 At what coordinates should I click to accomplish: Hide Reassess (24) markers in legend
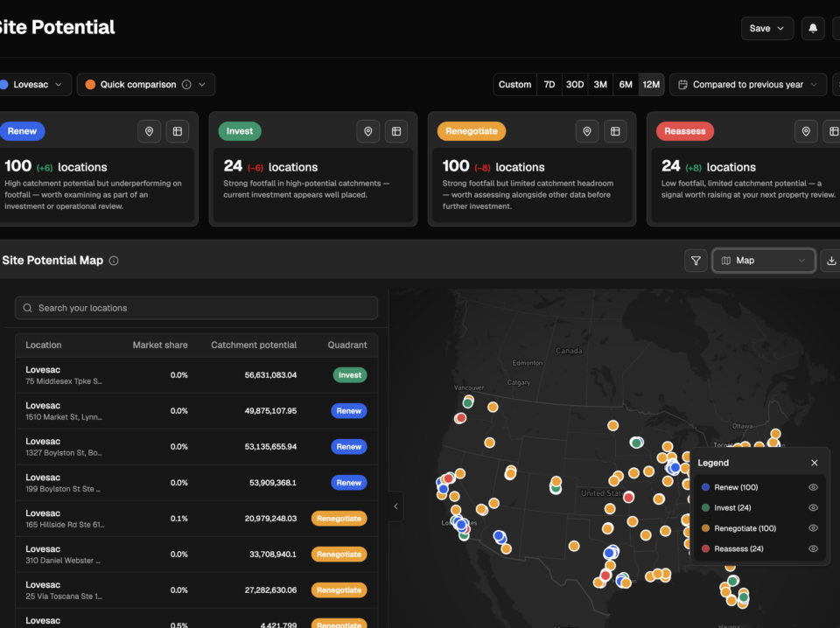point(813,548)
